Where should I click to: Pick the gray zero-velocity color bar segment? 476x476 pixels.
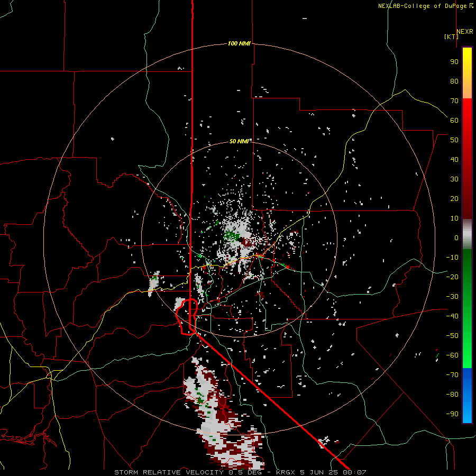pyautogui.click(x=467, y=235)
